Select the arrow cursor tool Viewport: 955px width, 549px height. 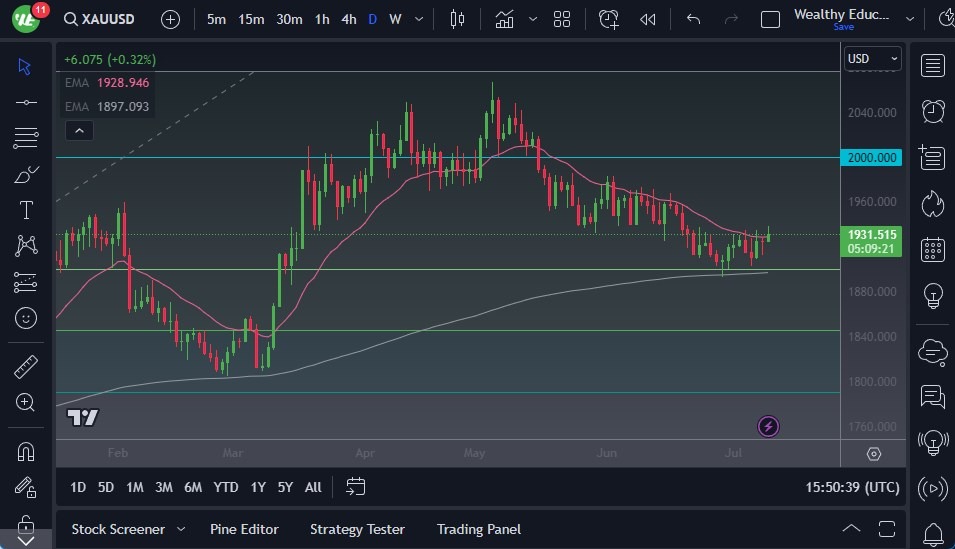[x=25, y=66]
